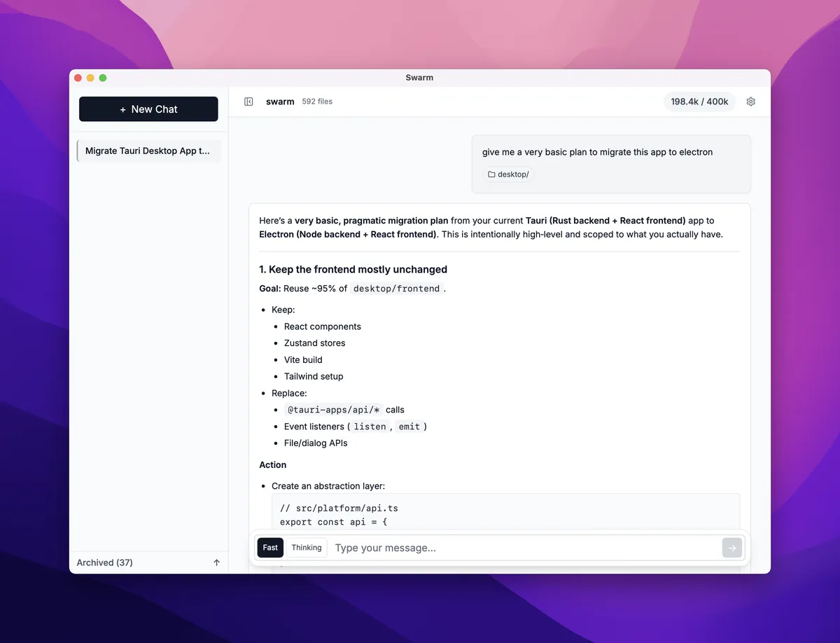Click the send message arrow button

click(x=731, y=548)
